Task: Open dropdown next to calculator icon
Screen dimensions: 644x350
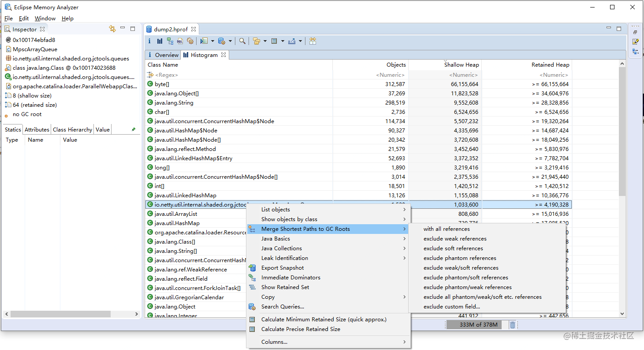Action: (x=283, y=41)
